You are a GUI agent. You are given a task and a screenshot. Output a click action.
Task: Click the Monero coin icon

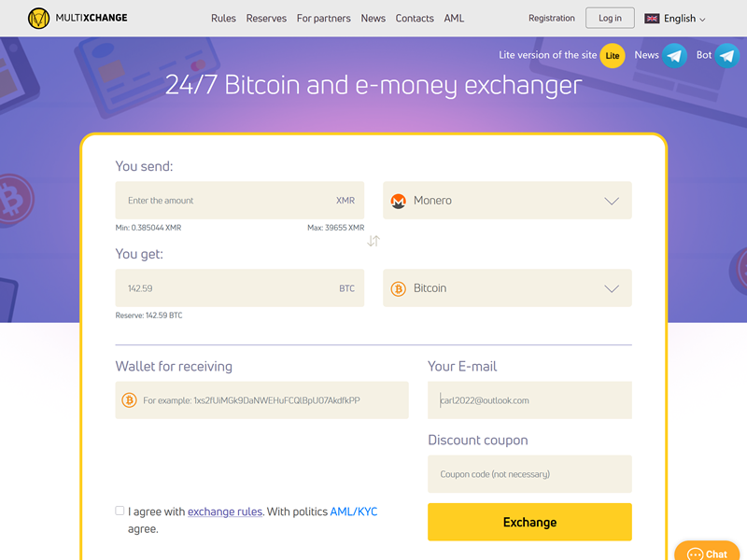(398, 200)
